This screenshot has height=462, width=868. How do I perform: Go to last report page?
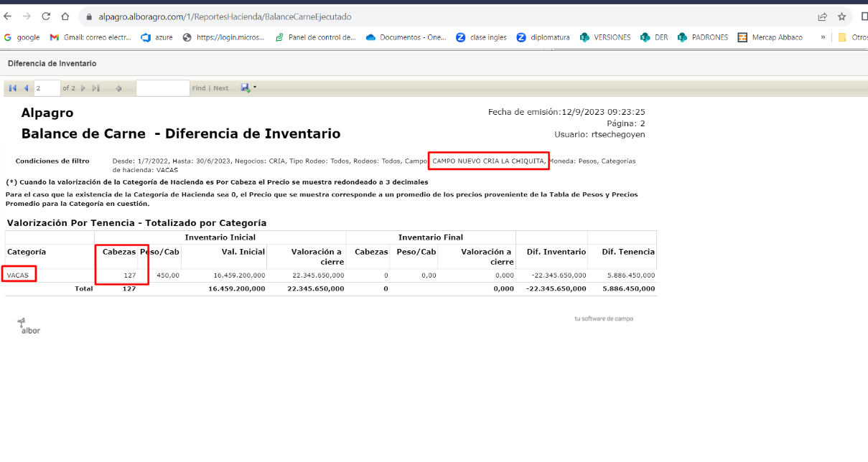[x=96, y=88]
